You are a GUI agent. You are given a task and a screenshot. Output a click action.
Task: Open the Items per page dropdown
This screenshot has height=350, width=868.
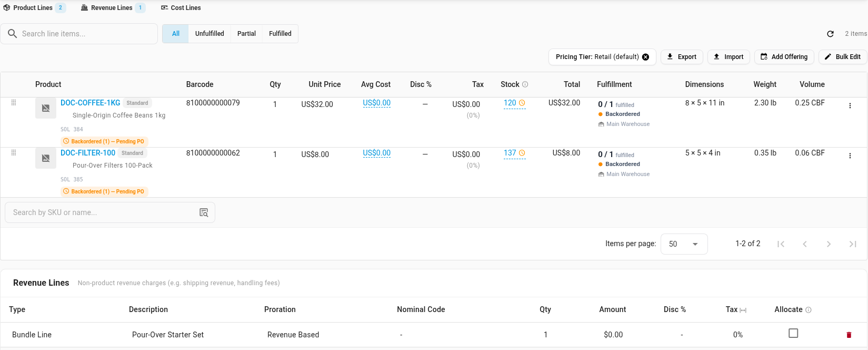pos(684,244)
